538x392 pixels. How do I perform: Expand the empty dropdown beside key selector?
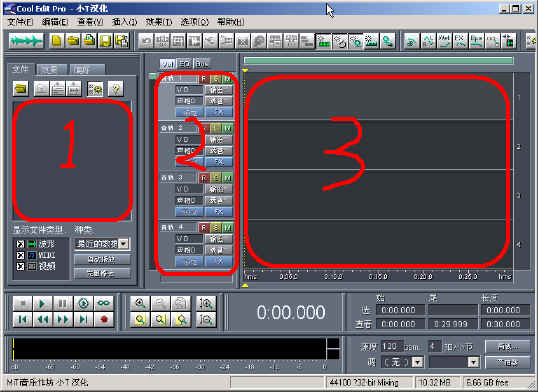(x=473, y=362)
